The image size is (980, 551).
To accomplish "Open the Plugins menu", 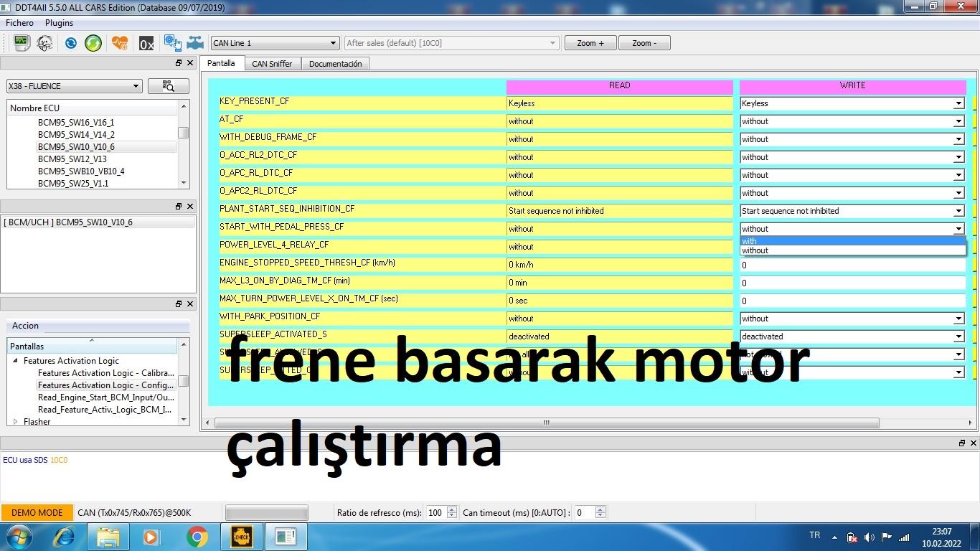I will 59,23.
